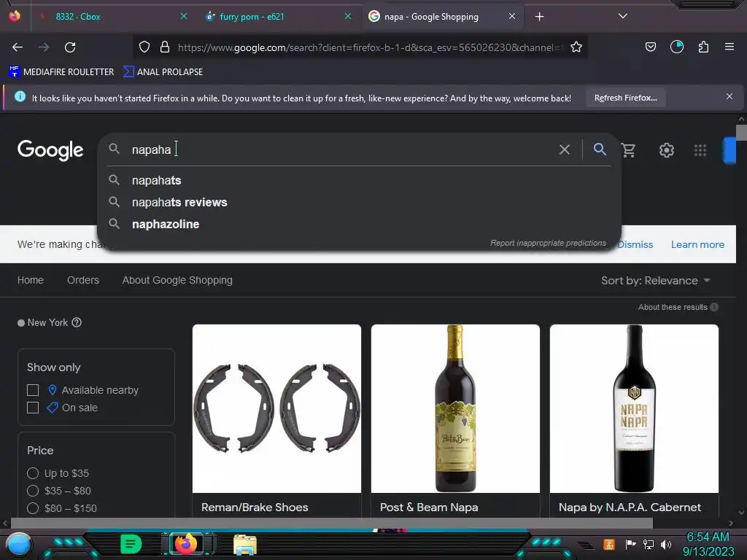Open the Post & Beam Napa product title
Image resolution: width=747 pixels, height=560 pixels.
click(x=429, y=507)
